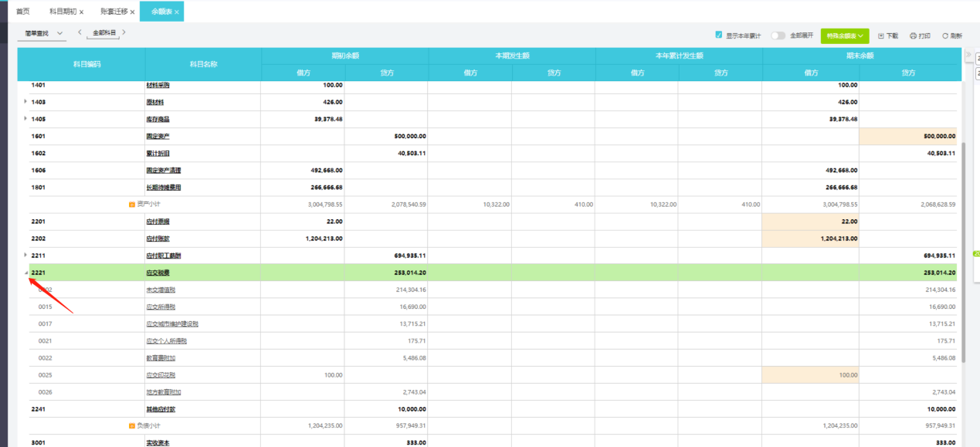Open the 其他应付款 account link
Screen dimensions: 980x447
coord(161,408)
